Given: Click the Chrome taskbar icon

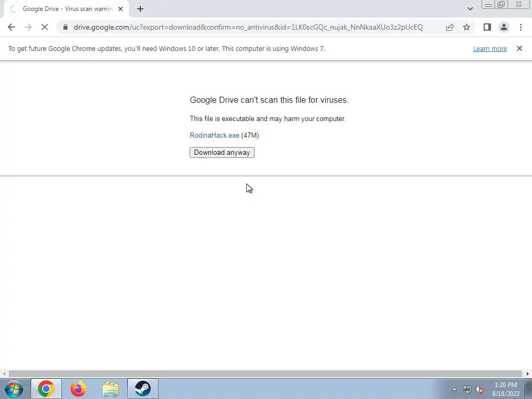Looking at the screenshot, I should (x=46, y=389).
